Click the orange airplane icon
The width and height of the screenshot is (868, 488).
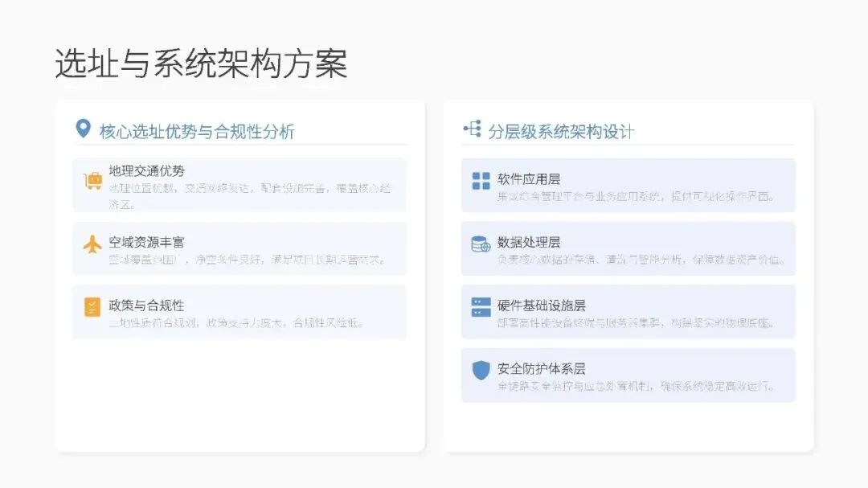tap(92, 244)
